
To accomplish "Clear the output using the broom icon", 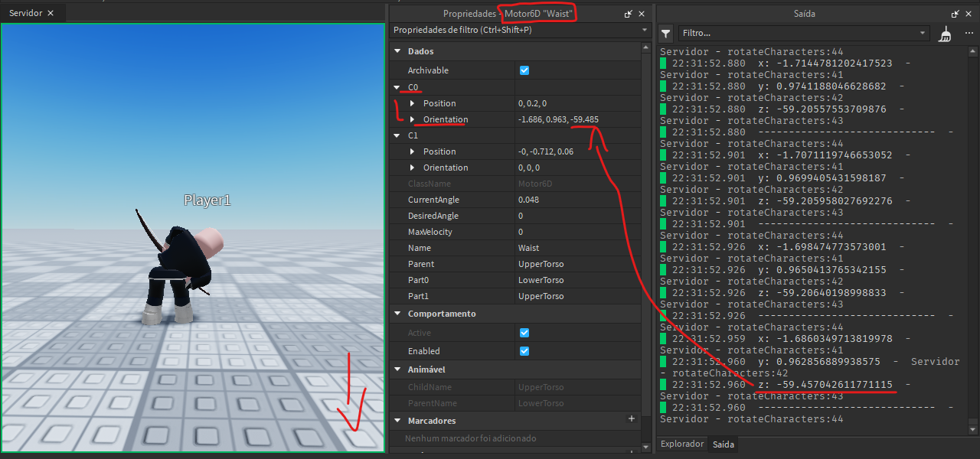I will 945,34.
